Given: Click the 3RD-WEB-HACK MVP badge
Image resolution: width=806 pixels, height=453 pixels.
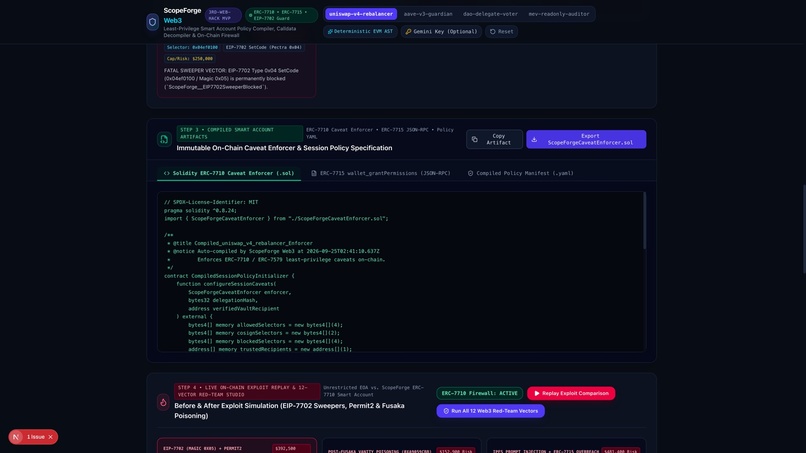Looking at the screenshot, I should tap(223, 15).
